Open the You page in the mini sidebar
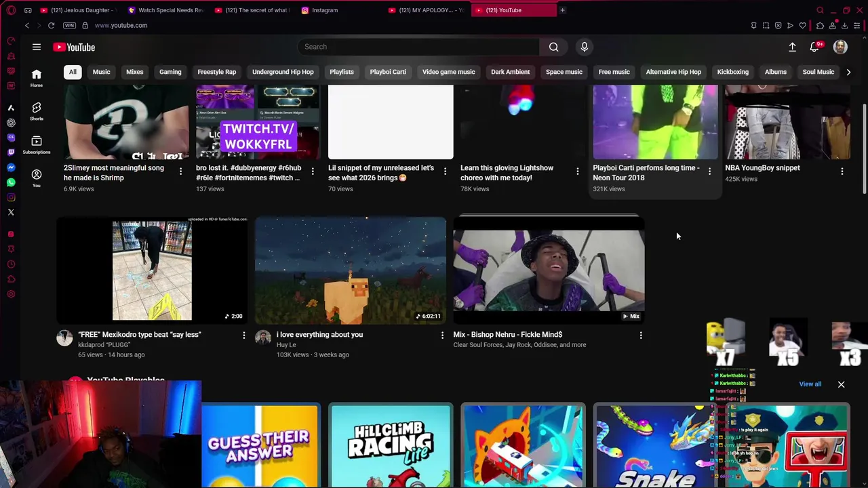868x488 pixels. 37,178
